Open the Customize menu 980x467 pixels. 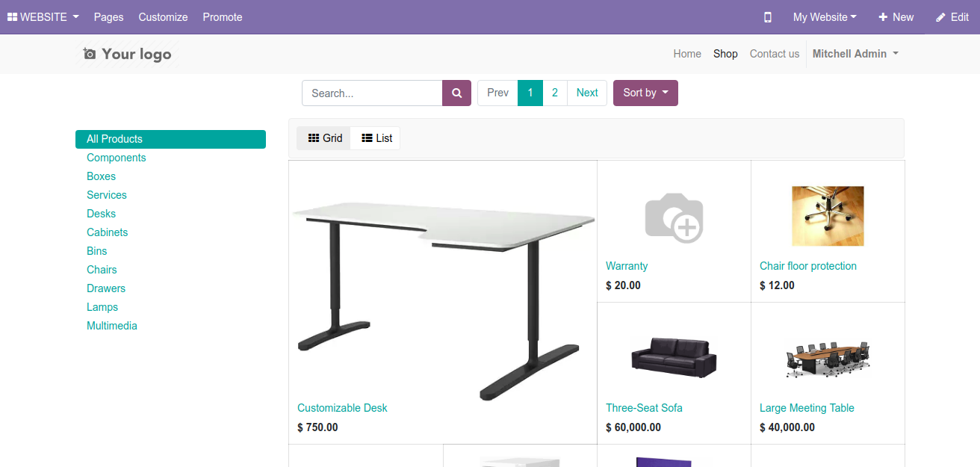(163, 17)
